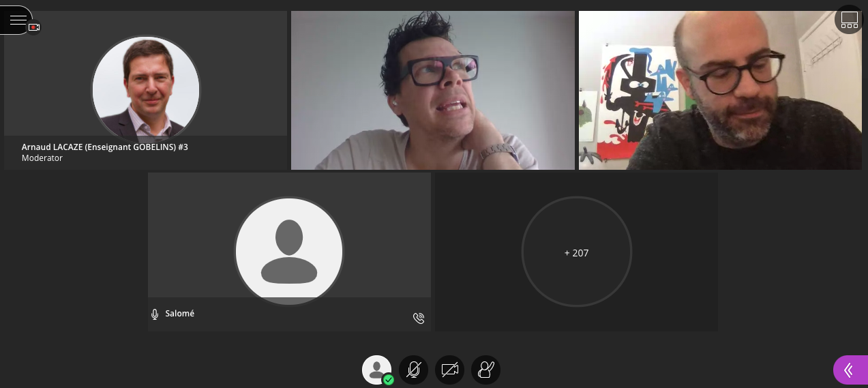Open my status and settings avatar
868x388 pixels.
coord(376,370)
